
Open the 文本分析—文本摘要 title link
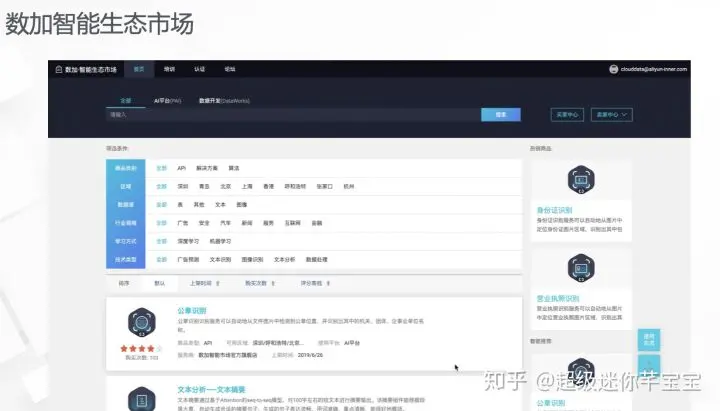click(211, 390)
